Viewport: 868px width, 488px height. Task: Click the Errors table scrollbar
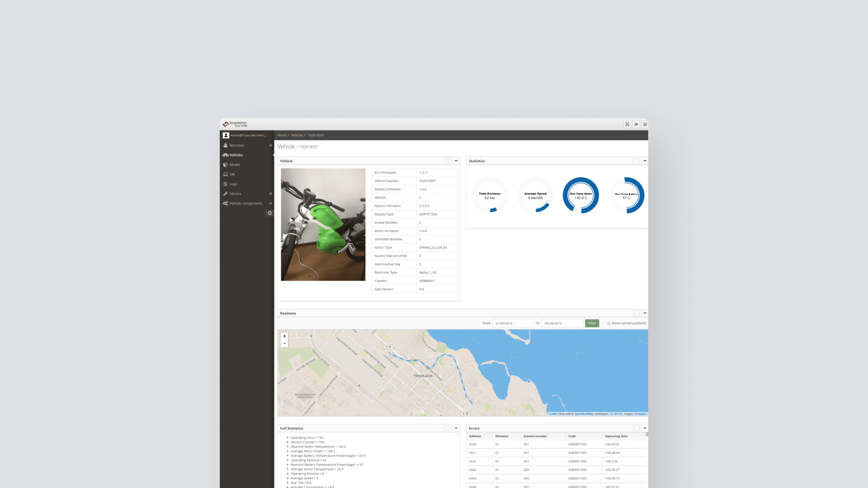coord(647,434)
